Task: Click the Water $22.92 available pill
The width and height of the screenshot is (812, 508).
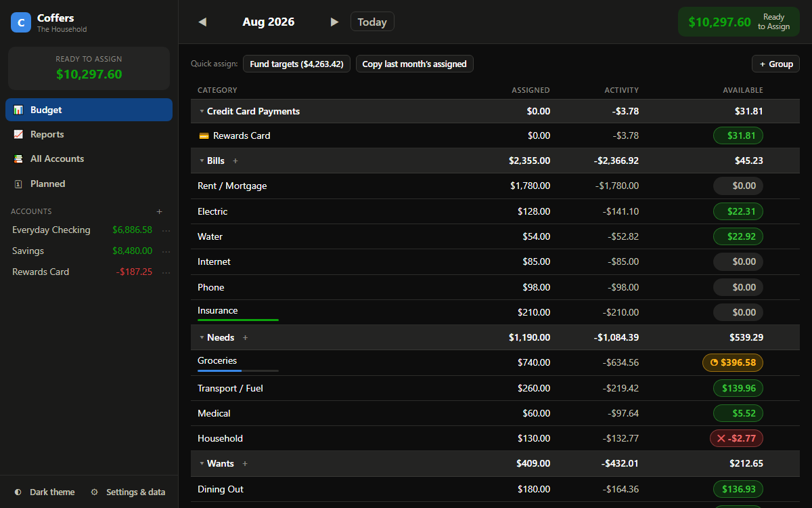Action: (738, 236)
